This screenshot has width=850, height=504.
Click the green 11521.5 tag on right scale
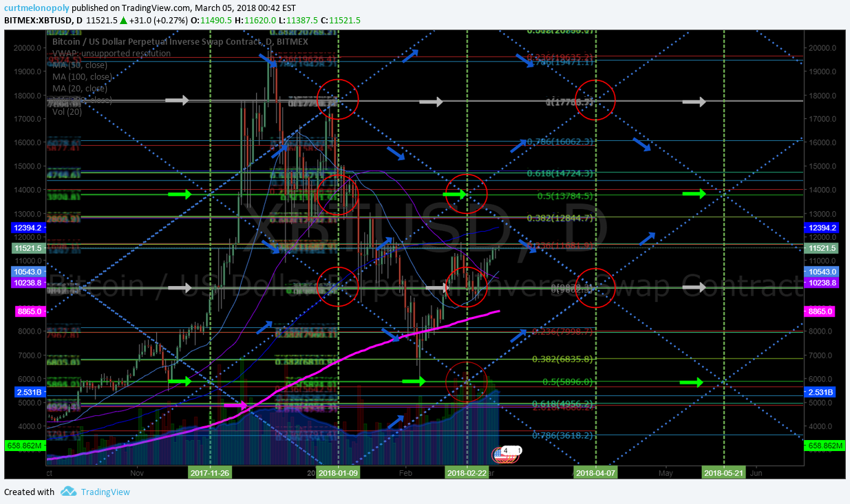click(820, 248)
